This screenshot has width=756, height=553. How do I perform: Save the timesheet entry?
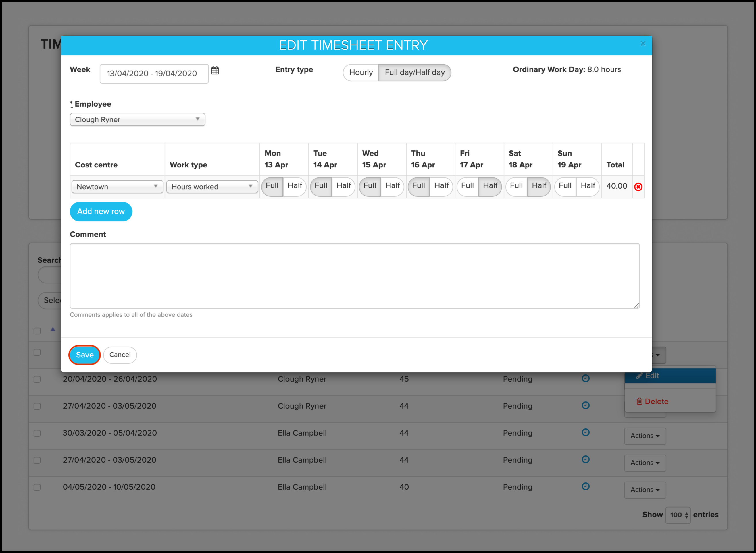pos(85,355)
